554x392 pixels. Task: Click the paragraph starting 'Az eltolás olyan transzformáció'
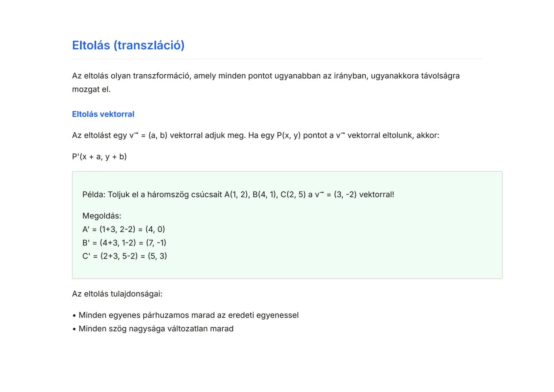pos(266,76)
